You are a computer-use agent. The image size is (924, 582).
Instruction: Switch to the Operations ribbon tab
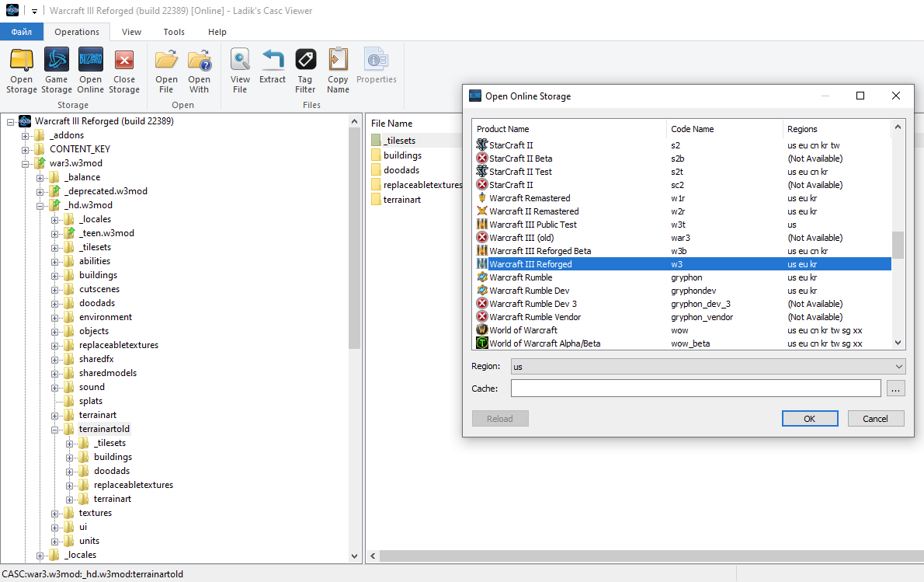[77, 32]
